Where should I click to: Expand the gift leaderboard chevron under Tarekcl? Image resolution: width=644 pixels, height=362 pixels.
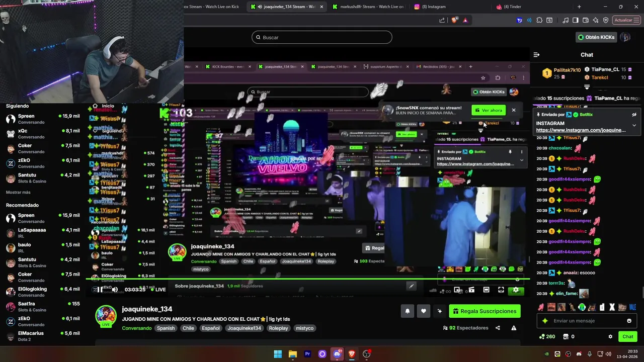587,87
